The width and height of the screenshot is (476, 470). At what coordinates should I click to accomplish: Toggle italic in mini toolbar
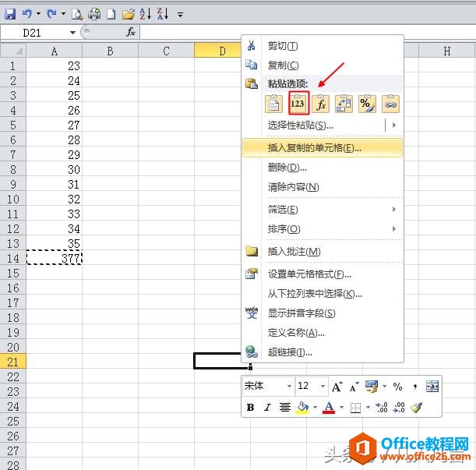[267, 407]
